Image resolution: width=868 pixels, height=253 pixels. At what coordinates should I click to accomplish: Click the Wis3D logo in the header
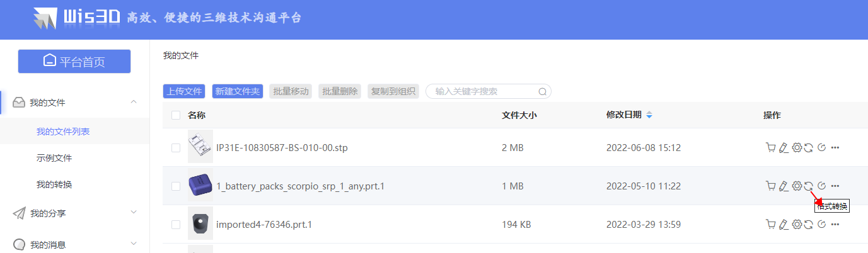coord(77,18)
